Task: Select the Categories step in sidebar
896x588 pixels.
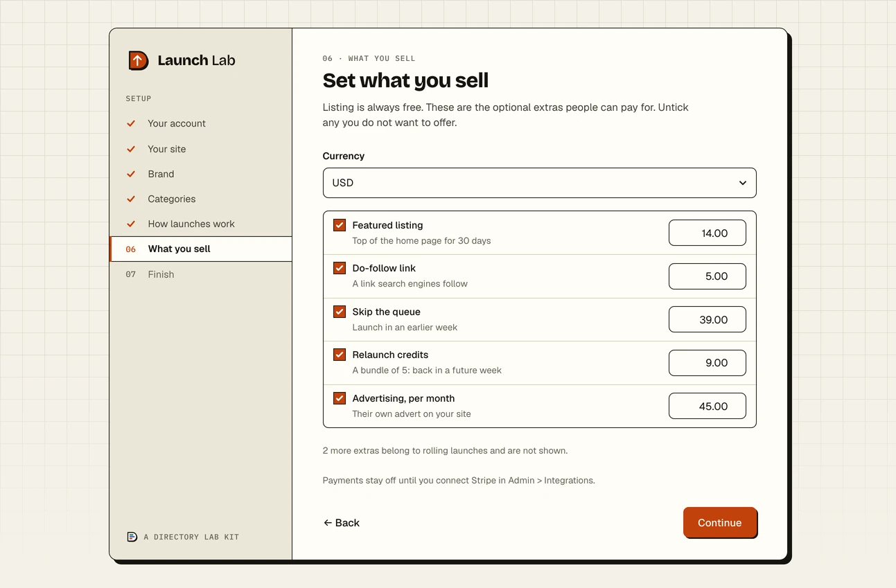Action: 201,199
